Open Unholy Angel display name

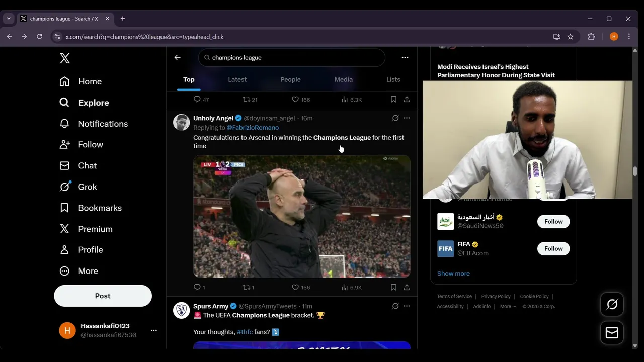[x=213, y=118]
